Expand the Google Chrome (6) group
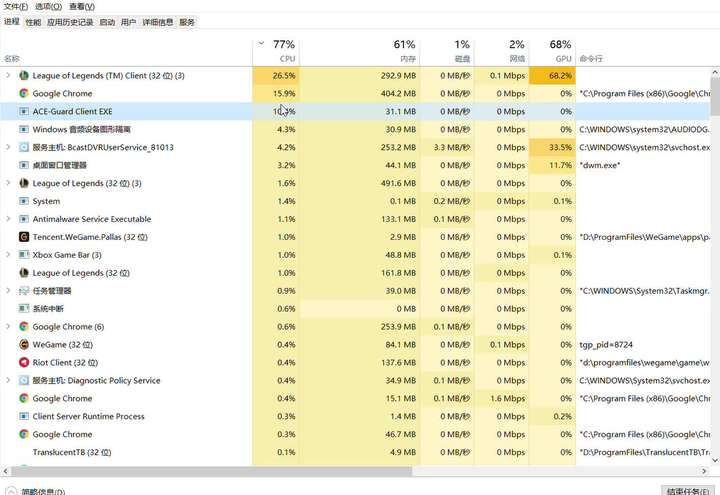Viewport: 720px width, 495px height. pyautogui.click(x=8, y=326)
